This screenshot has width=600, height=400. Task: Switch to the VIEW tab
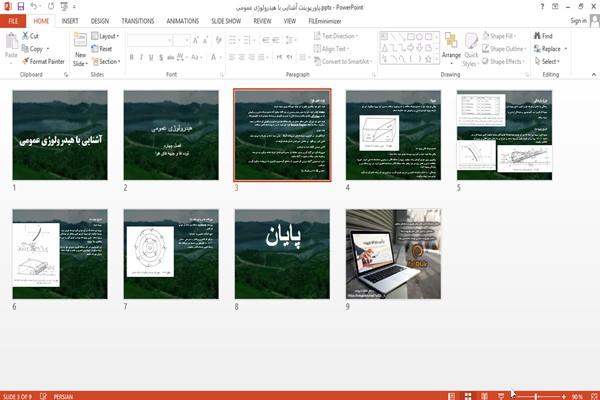(x=290, y=21)
